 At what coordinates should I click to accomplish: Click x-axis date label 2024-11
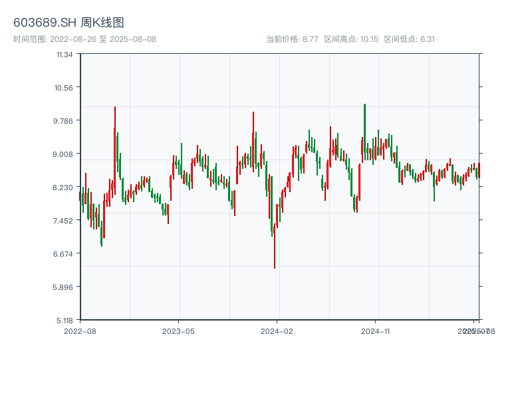375,331
